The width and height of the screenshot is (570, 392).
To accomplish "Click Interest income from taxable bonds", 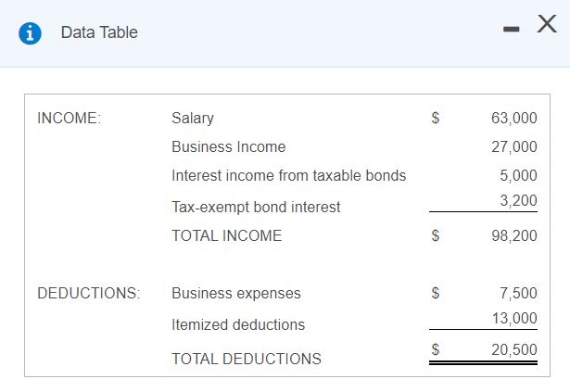I will (288, 176).
